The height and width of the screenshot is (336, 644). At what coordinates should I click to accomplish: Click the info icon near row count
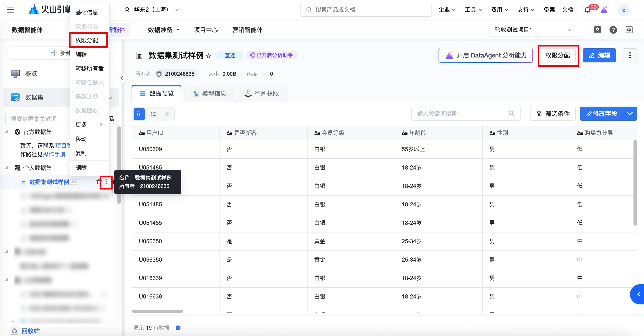pyautogui.click(x=178, y=328)
